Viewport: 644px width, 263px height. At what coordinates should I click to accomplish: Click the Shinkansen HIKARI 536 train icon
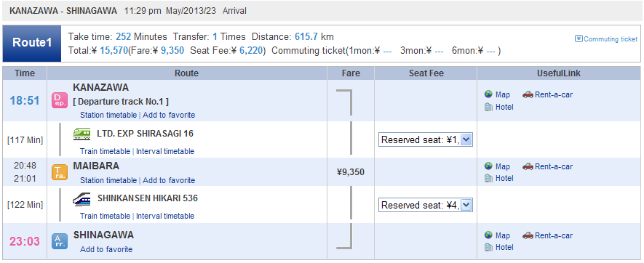tap(82, 198)
